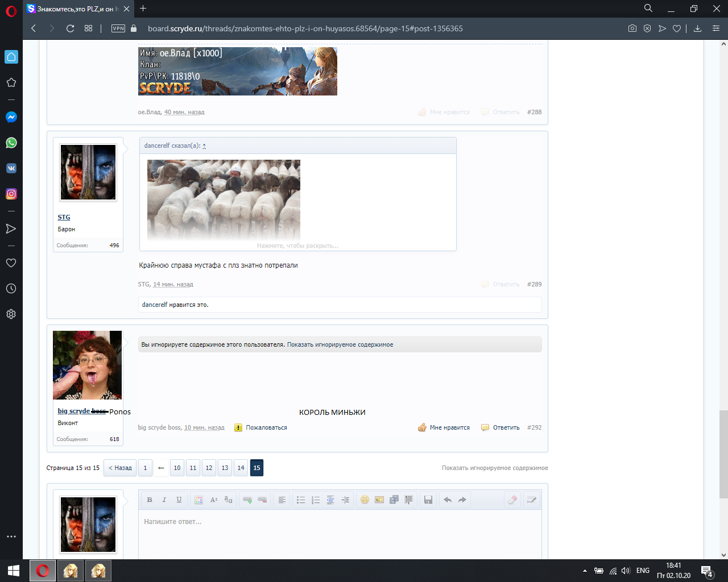
Task: Remove formatting with the eraser icon
Action: [x=512, y=500]
